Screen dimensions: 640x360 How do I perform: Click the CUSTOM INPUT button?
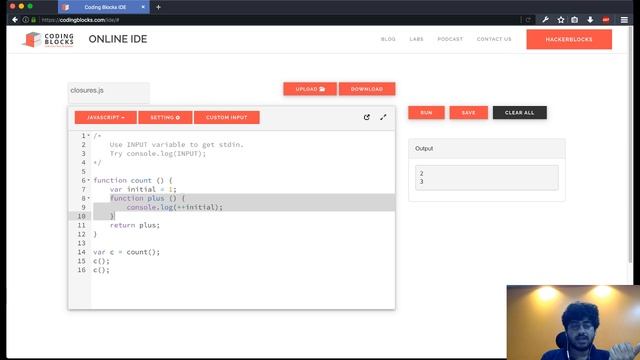227,118
